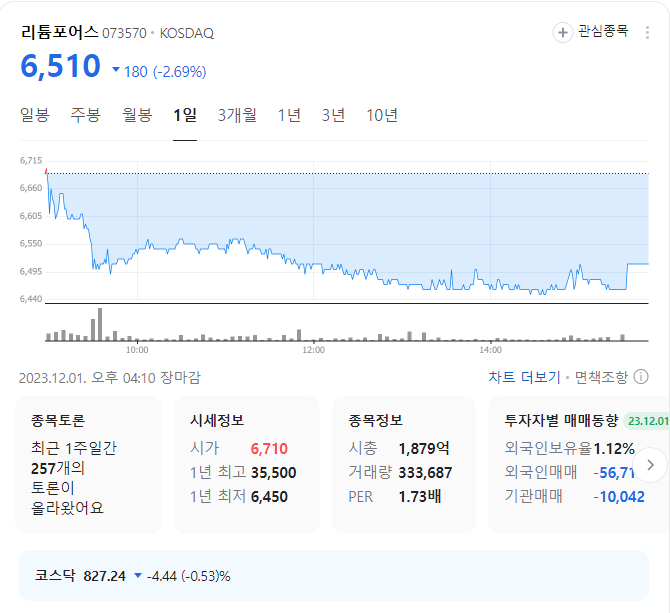This screenshot has width=670, height=613.
Task: Click the opening price 6,710
Action: click(x=269, y=449)
